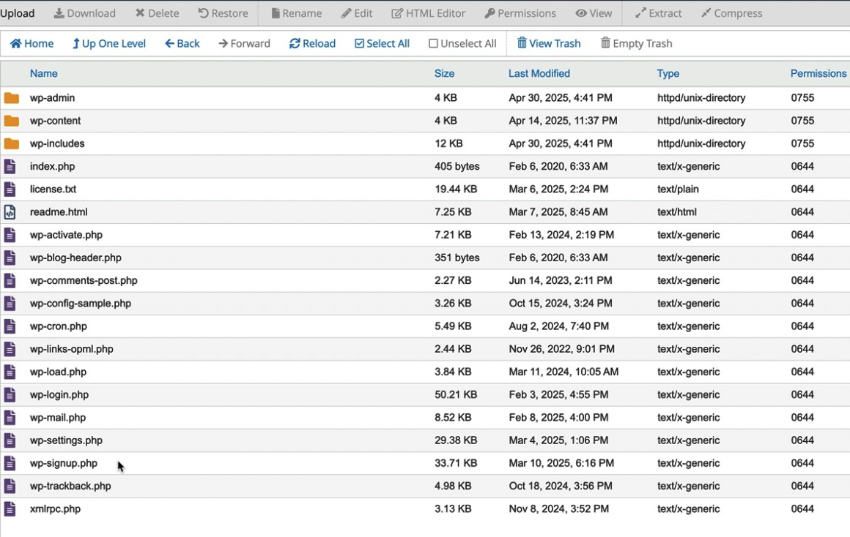Click the wp-activate.php file icon
Viewport: 850px width, 537px height.
point(10,235)
